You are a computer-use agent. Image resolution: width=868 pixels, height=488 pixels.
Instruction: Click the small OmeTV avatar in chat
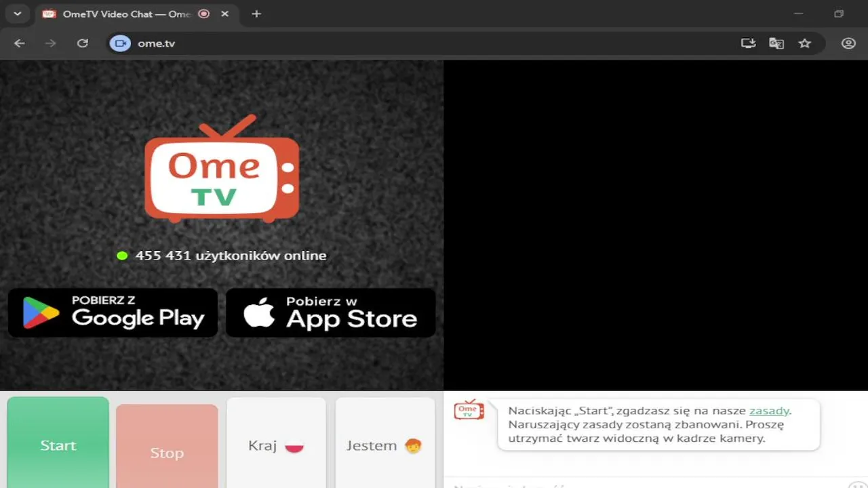[x=469, y=409]
